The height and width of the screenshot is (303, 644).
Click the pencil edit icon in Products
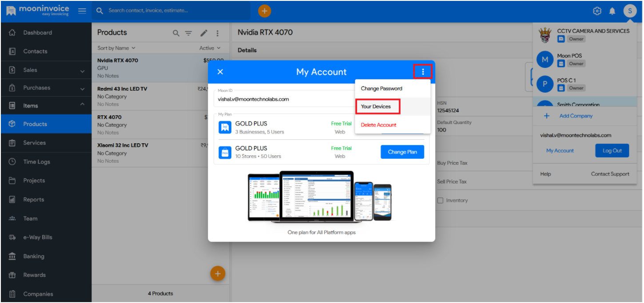[x=204, y=33]
